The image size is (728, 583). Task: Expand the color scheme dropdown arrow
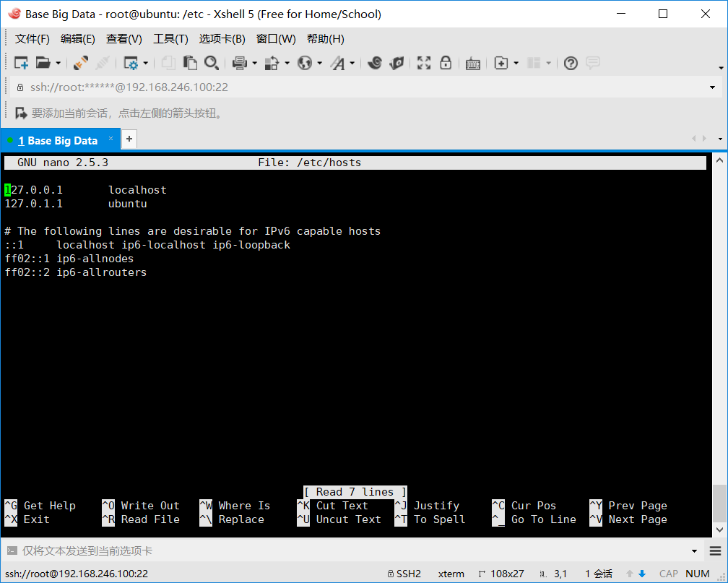coord(287,63)
